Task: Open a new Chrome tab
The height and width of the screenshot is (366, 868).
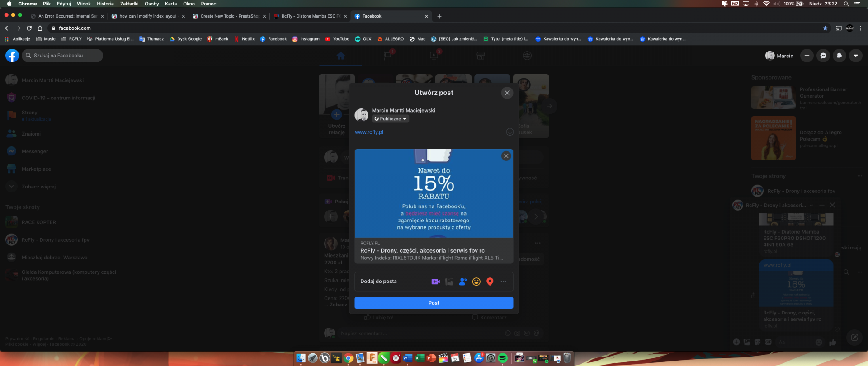Action: (x=439, y=16)
